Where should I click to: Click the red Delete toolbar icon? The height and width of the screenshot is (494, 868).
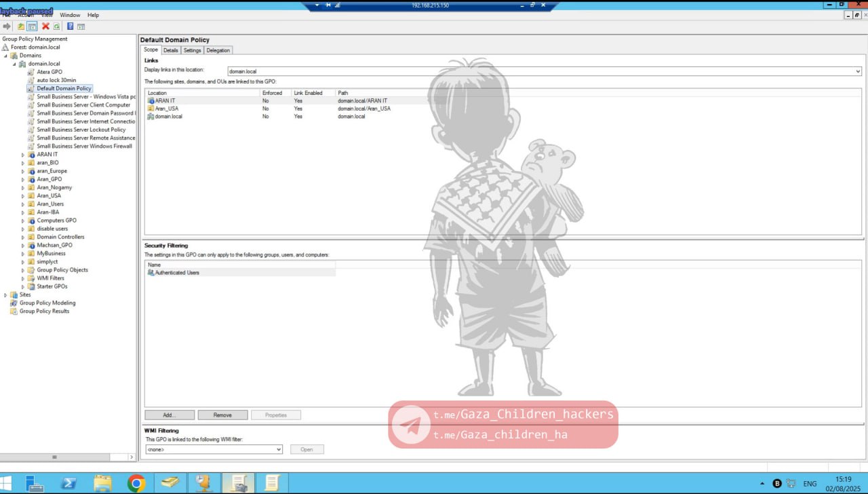coord(45,26)
